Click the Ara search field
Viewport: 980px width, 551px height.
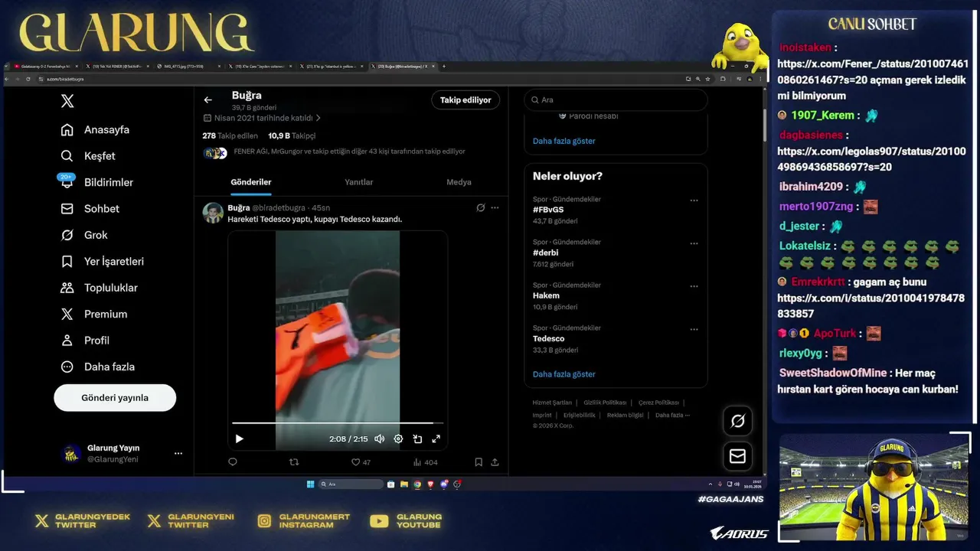[616, 100]
